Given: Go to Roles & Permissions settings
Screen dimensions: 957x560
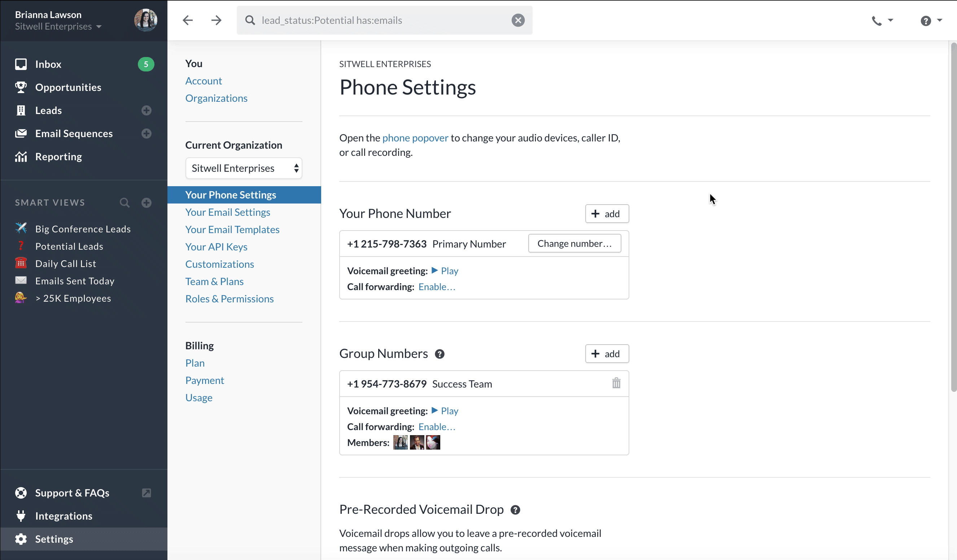Looking at the screenshot, I should [230, 299].
